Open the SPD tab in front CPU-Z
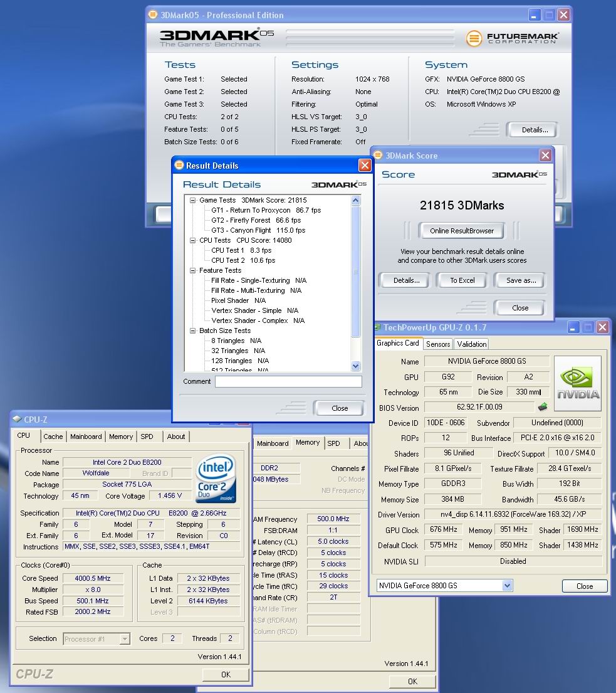Image resolution: width=616 pixels, height=693 pixels. (147, 436)
